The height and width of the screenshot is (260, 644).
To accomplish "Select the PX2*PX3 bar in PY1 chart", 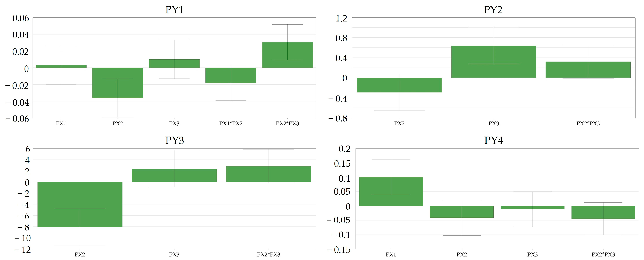I will click(287, 55).
